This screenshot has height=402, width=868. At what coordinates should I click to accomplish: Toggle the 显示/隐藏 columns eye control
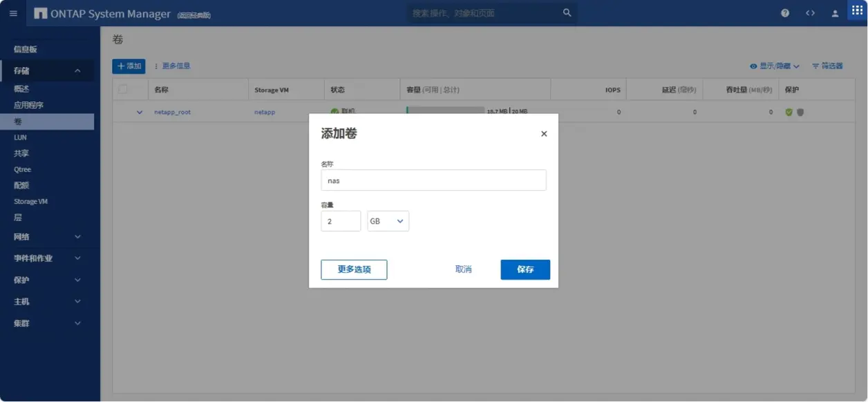[774, 66]
